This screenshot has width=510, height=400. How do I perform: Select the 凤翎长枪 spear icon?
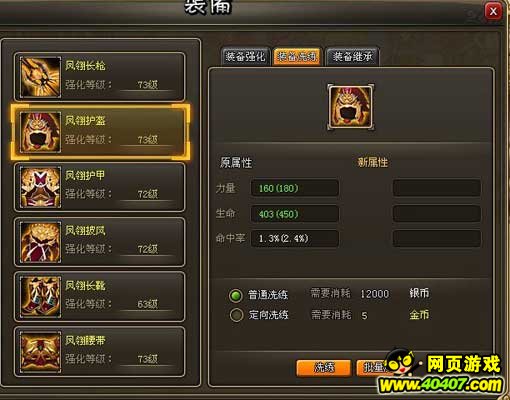[40, 77]
